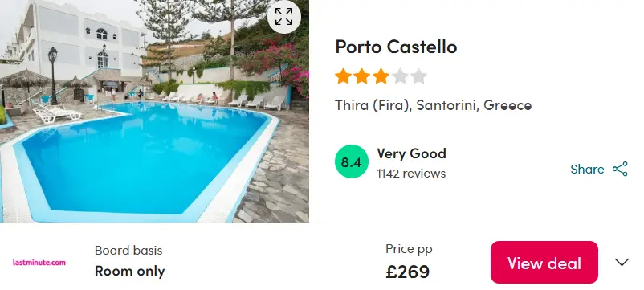Click the Room only board basis
The height and width of the screenshot is (290, 644).
130,271
